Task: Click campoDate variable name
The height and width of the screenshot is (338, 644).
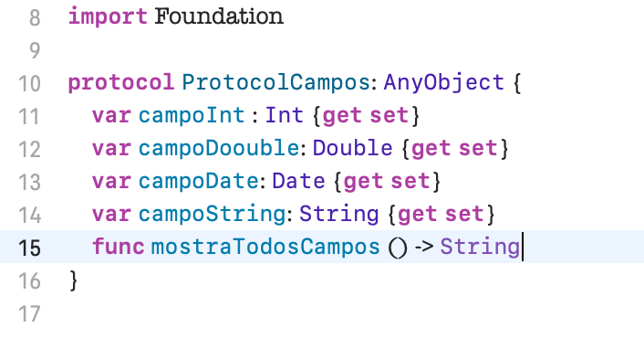Action: (198, 182)
